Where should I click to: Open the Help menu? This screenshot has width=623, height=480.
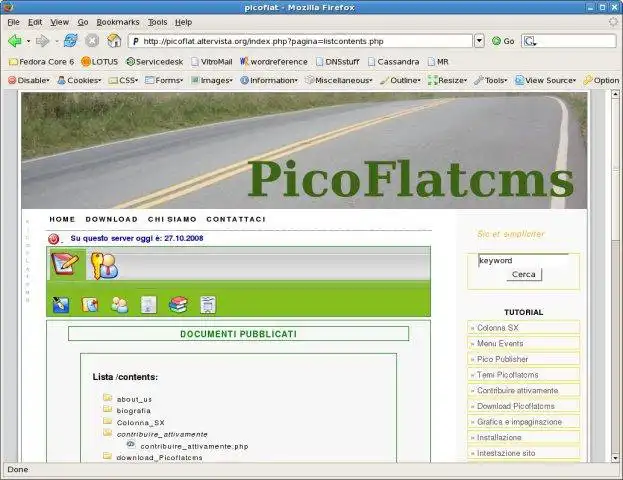tap(184, 22)
